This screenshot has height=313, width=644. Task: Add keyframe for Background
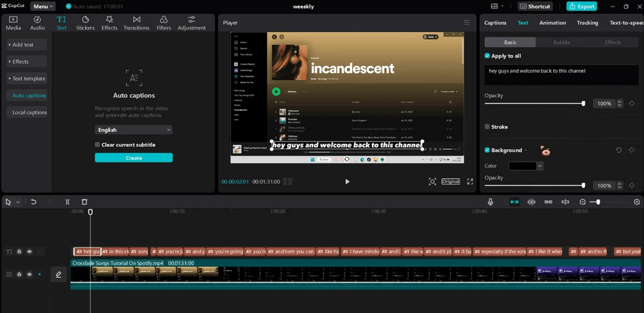click(x=632, y=150)
